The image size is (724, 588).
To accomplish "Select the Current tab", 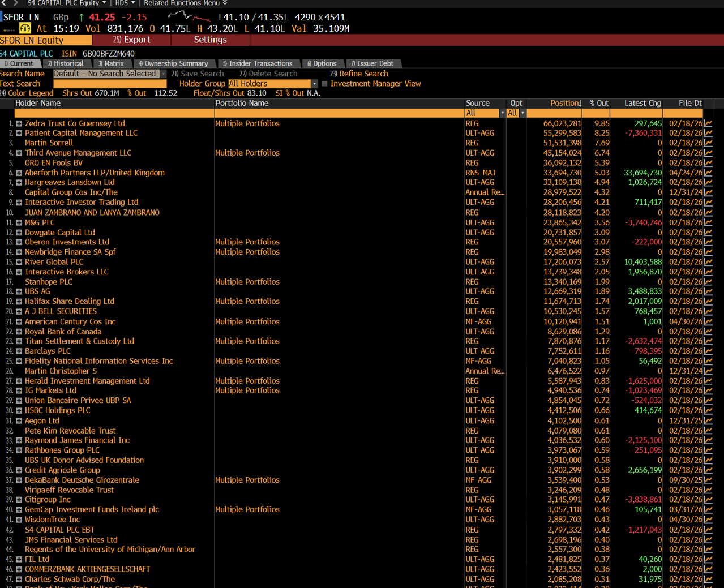I will point(19,63).
